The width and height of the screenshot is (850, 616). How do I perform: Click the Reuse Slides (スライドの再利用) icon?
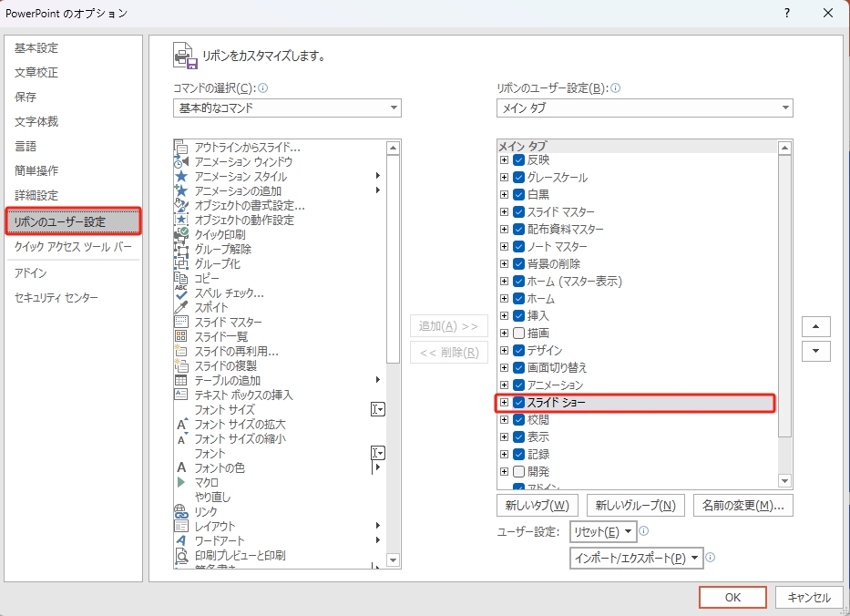[181, 352]
